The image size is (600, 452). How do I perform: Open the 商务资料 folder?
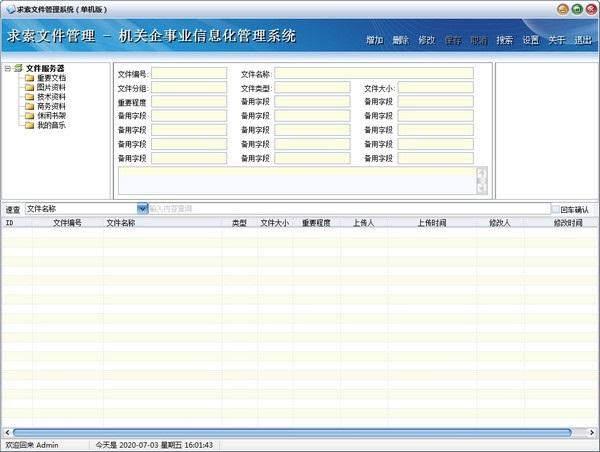click(x=50, y=106)
